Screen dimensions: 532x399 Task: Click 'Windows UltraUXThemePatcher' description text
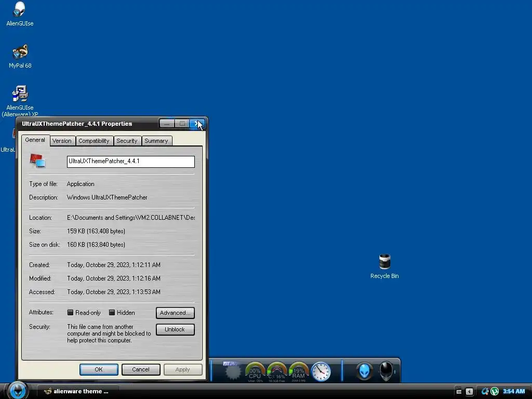[x=107, y=197]
